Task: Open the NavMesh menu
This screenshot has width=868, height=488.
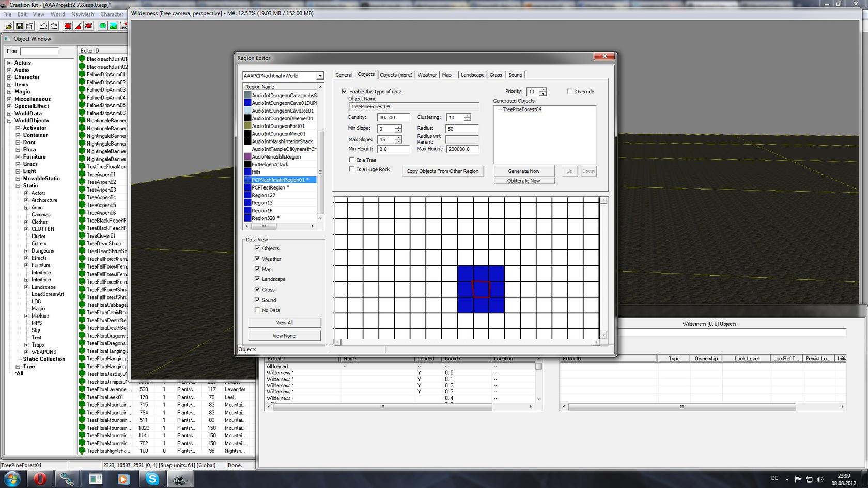Action: [x=83, y=14]
